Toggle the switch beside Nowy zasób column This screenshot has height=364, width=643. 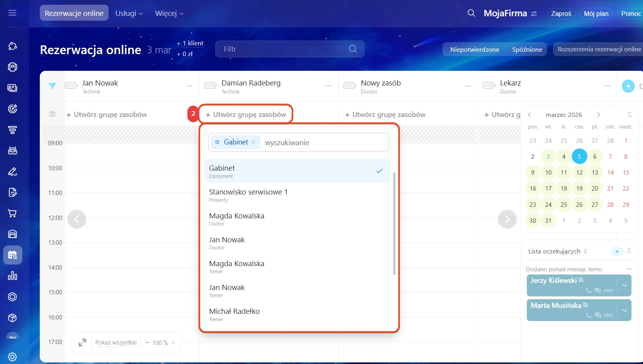coord(349,86)
